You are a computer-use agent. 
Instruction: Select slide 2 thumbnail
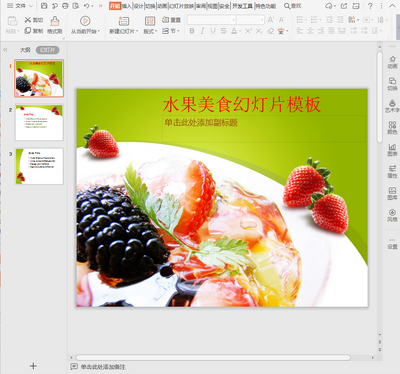coord(39,122)
